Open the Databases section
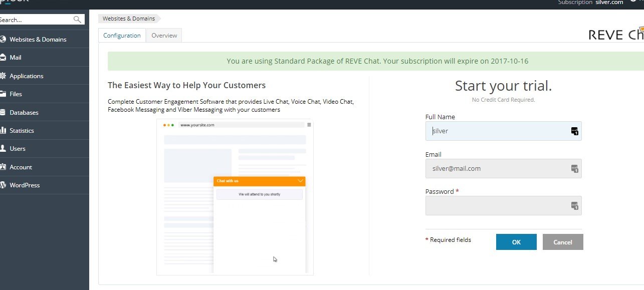644x290 pixels. (24, 113)
